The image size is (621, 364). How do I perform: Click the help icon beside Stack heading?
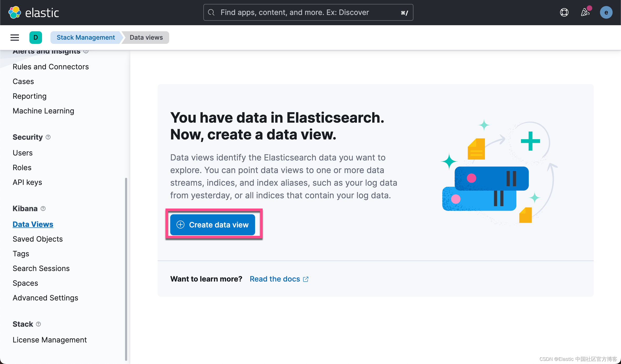click(x=38, y=324)
